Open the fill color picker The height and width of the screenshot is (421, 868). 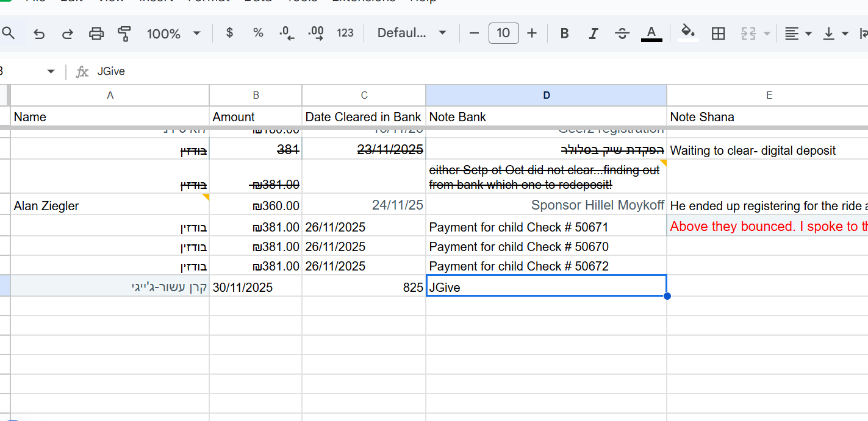coord(688,33)
